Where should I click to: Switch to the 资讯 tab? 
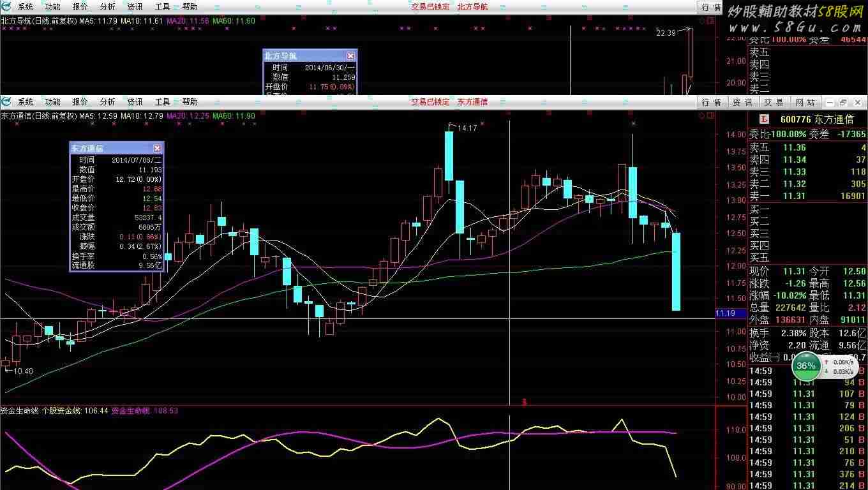[742, 102]
